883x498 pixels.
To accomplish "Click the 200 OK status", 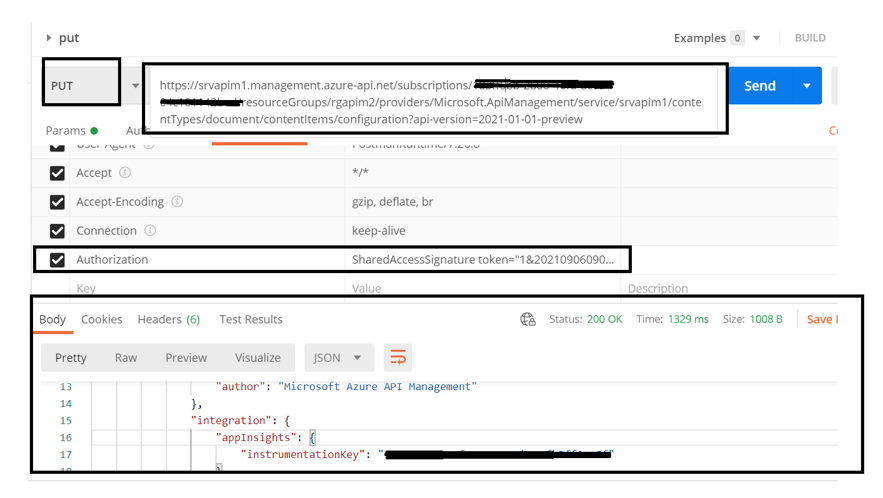I will pos(604,319).
